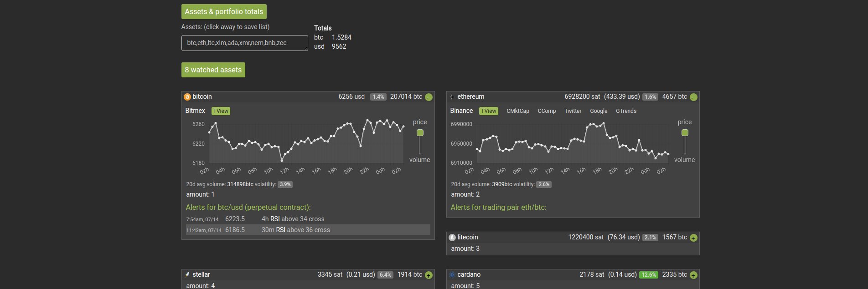868x289 pixels.
Task: Click the bitcoin coin logo icon
Action: pyautogui.click(x=187, y=97)
